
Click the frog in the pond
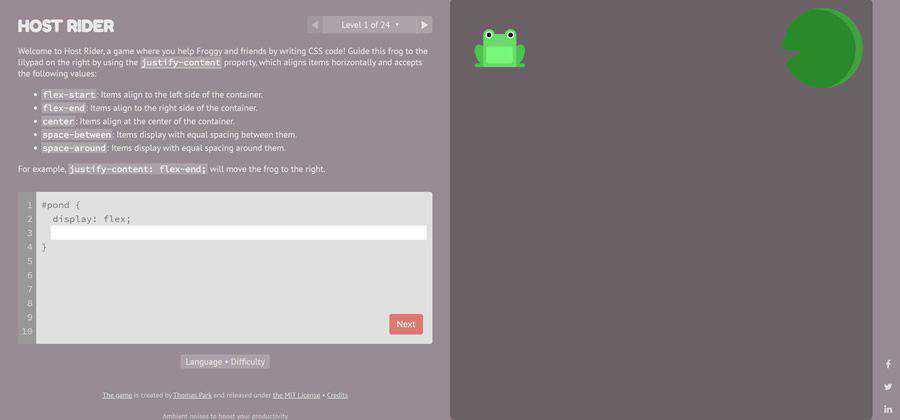(x=499, y=48)
